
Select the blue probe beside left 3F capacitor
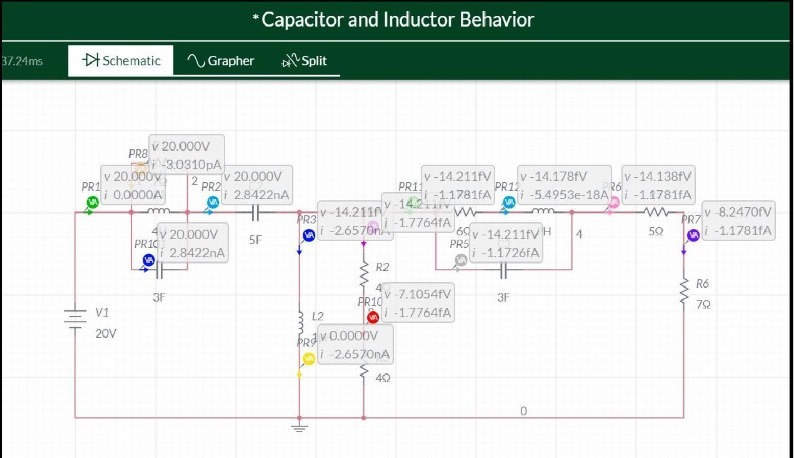pyautogui.click(x=148, y=260)
